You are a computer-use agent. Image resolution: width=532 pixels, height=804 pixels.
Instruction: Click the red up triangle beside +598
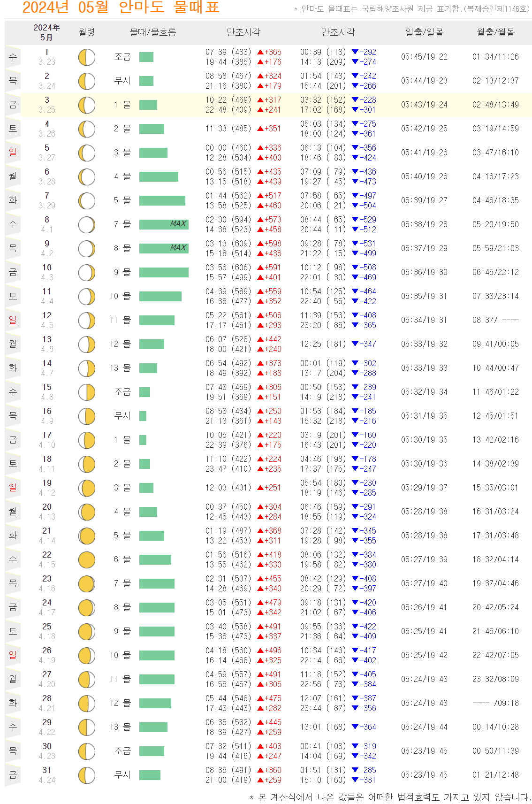pos(260,244)
